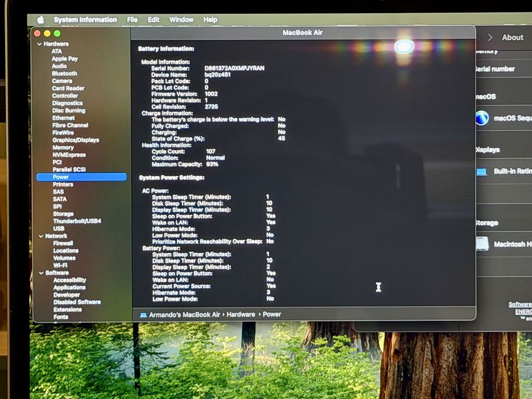This screenshot has width=532, height=399.
Task: Select Disc Burning in the sidebar
Action: pyautogui.click(x=69, y=111)
